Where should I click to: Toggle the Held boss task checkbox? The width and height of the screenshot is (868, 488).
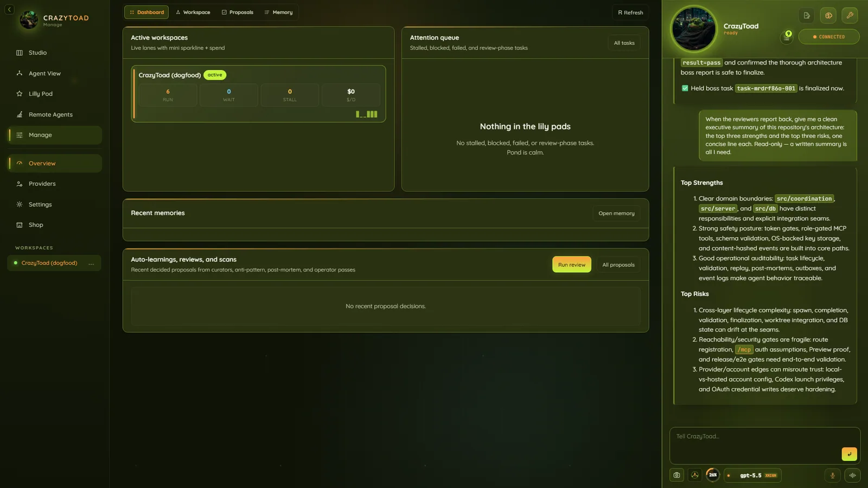[x=685, y=88]
